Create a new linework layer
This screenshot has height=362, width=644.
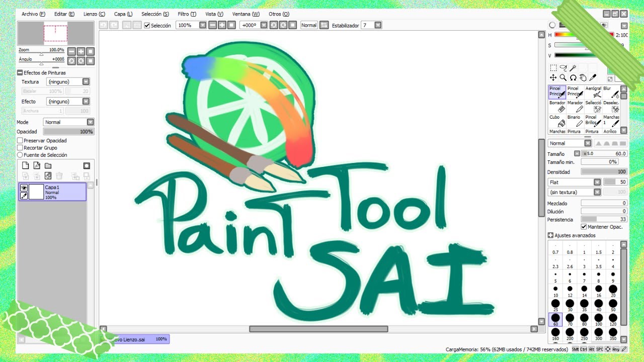pyautogui.click(x=37, y=165)
